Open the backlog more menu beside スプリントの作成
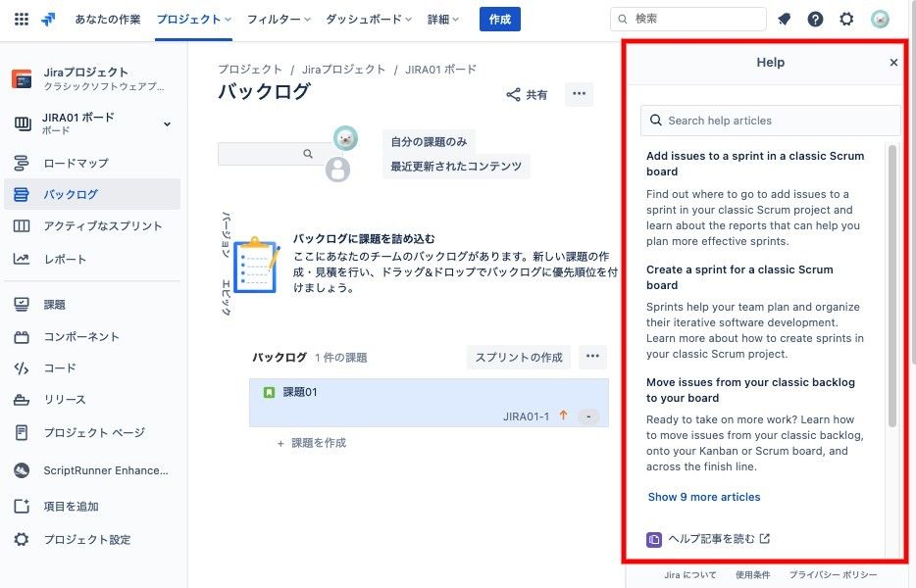 (592, 356)
